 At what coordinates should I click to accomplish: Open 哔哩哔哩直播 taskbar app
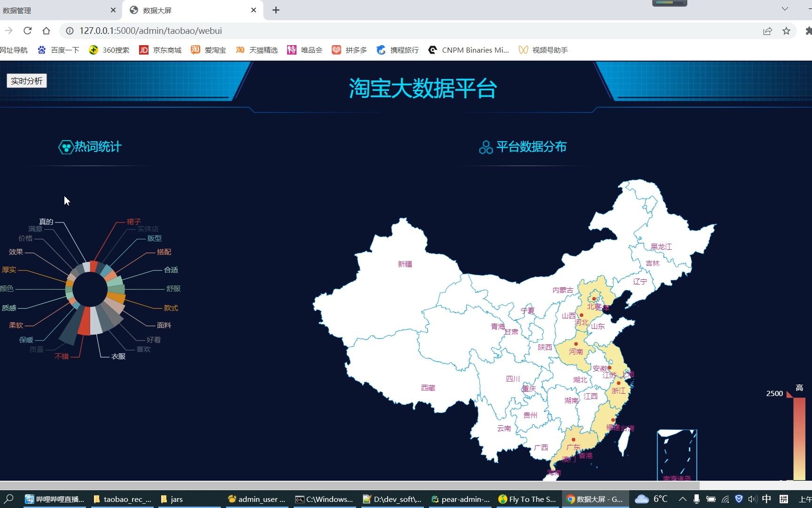tap(55, 499)
